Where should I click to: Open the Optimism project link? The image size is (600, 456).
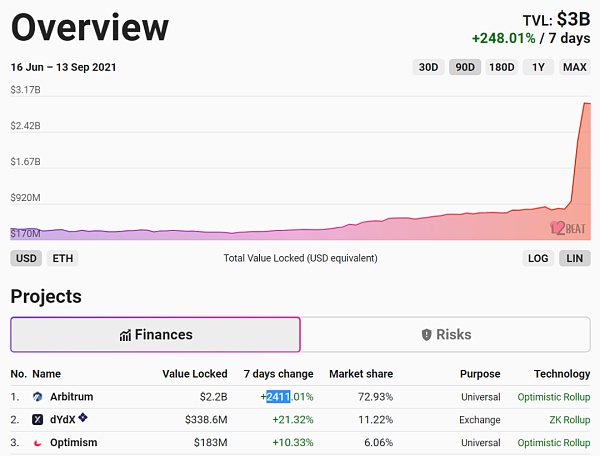73,441
